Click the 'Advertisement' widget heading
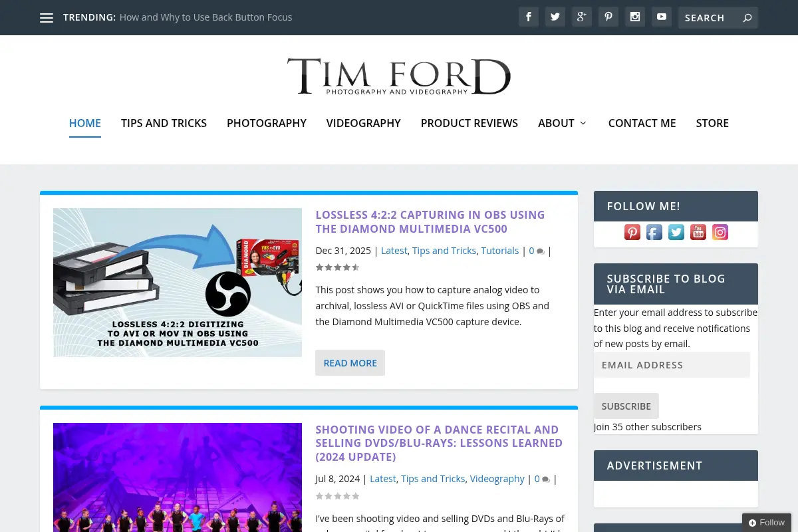This screenshot has width=798, height=532. (x=654, y=465)
